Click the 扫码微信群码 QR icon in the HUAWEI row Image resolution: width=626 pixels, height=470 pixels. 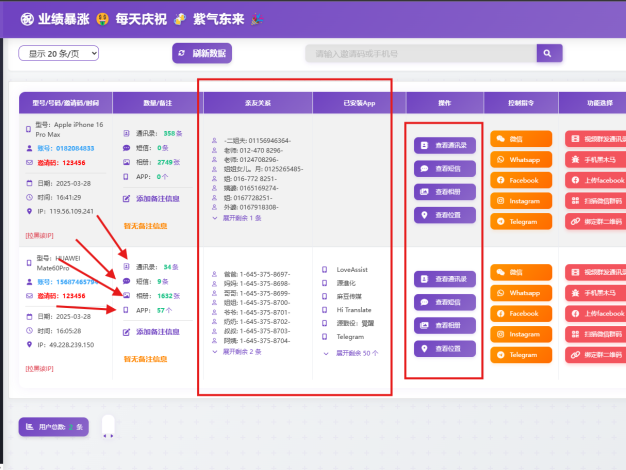(574, 334)
